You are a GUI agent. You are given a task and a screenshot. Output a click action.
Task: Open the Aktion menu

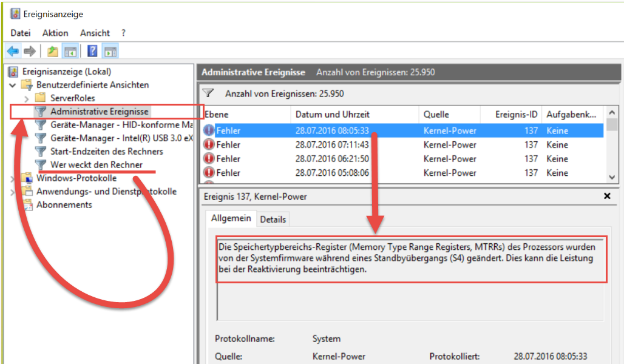(x=55, y=33)
